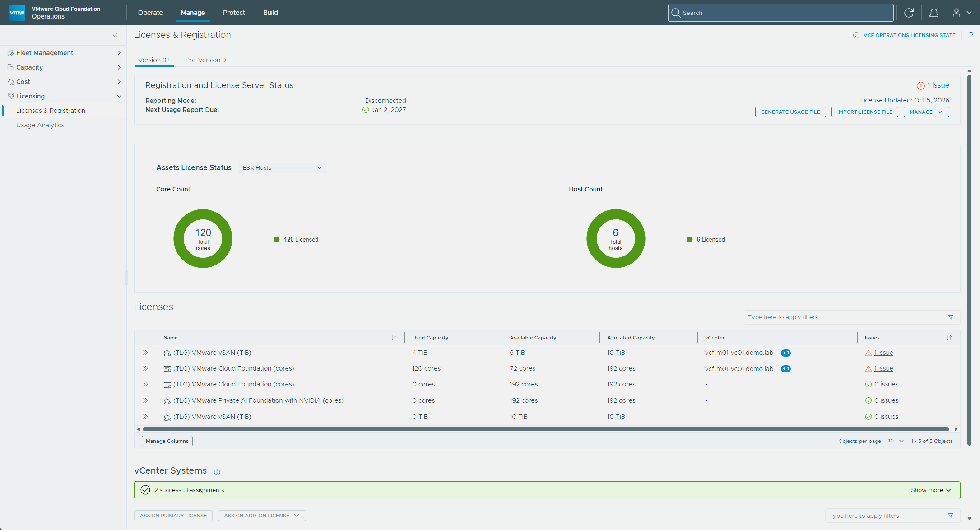Click the Licenses horizontal scrollbar

[546, 429]
